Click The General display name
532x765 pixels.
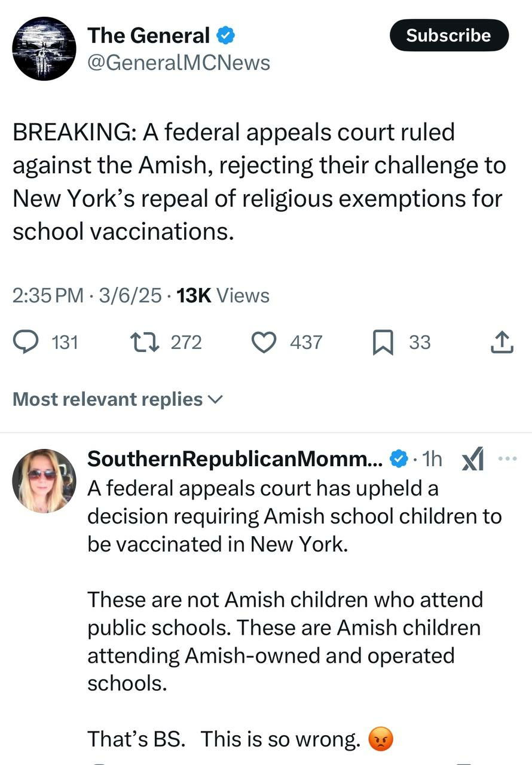[148, 36]
